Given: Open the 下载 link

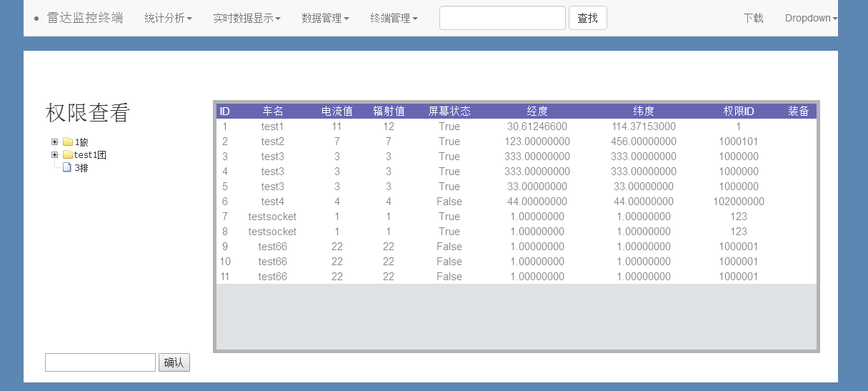Looking at the screenshot, I should 753,18.
